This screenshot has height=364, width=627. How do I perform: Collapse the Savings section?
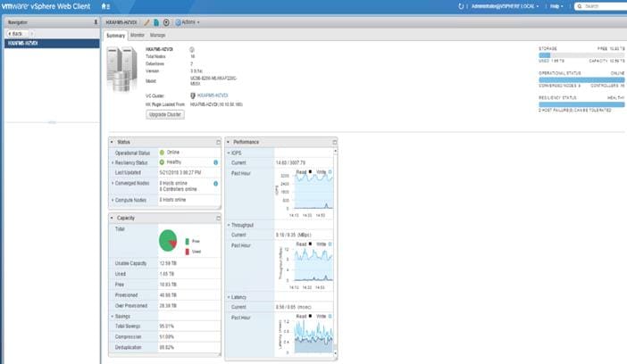pyautogui.click(x=113, y=317)
